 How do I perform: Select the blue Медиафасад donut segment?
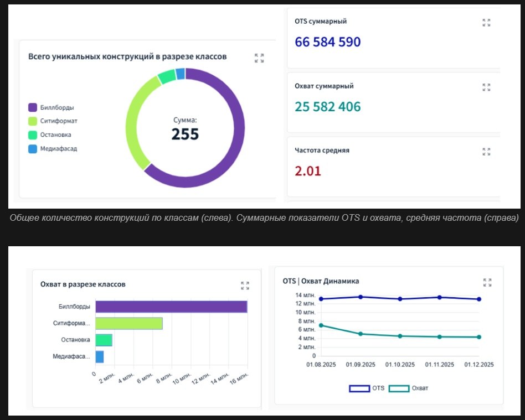coord(181,74)
